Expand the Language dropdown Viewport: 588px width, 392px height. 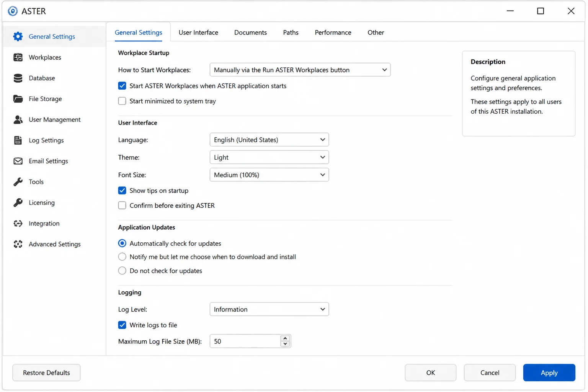269,140
